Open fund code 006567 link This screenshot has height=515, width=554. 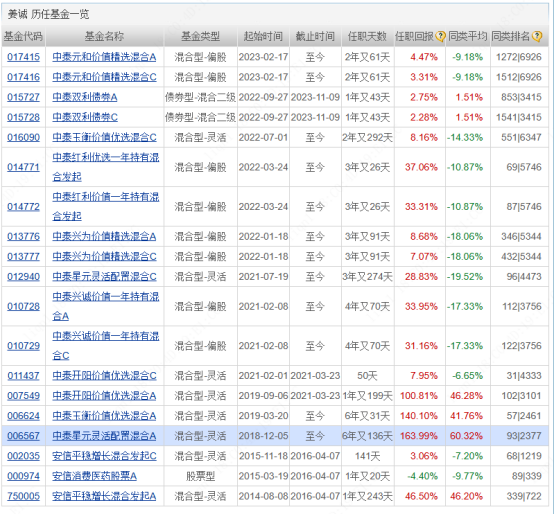[x=23, y=436]
